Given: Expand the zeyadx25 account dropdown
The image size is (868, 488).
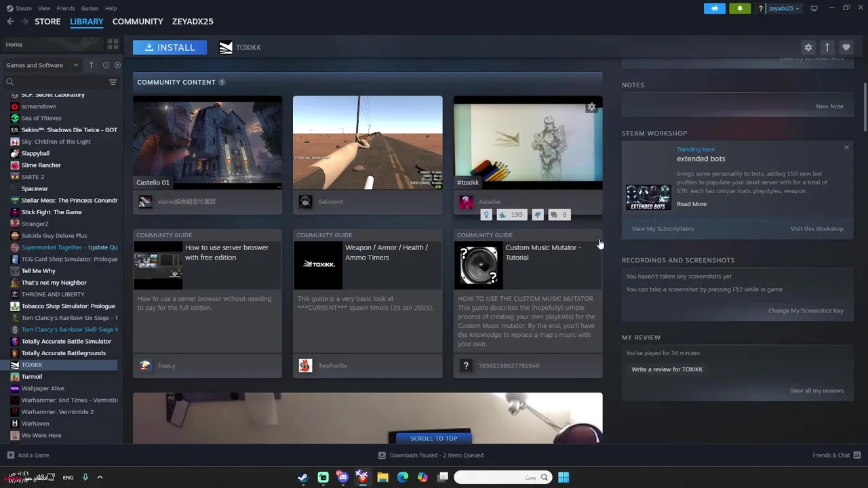Looking at the screenshot, I should (x=784, y=9).
